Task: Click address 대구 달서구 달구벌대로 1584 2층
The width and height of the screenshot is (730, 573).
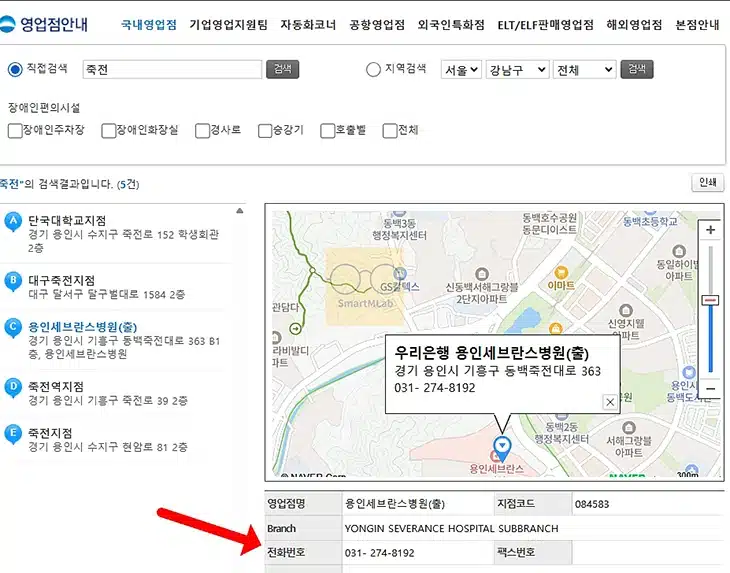Action: 106,295
